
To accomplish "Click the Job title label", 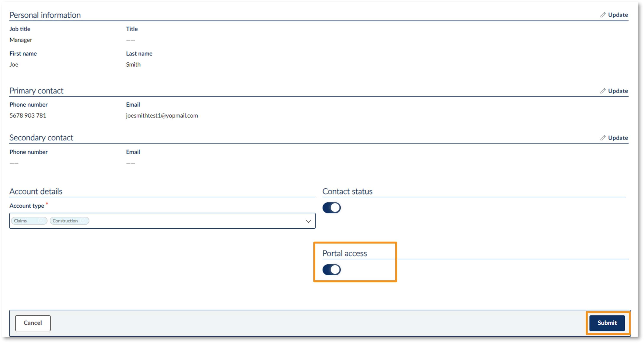I will point(20,29).
